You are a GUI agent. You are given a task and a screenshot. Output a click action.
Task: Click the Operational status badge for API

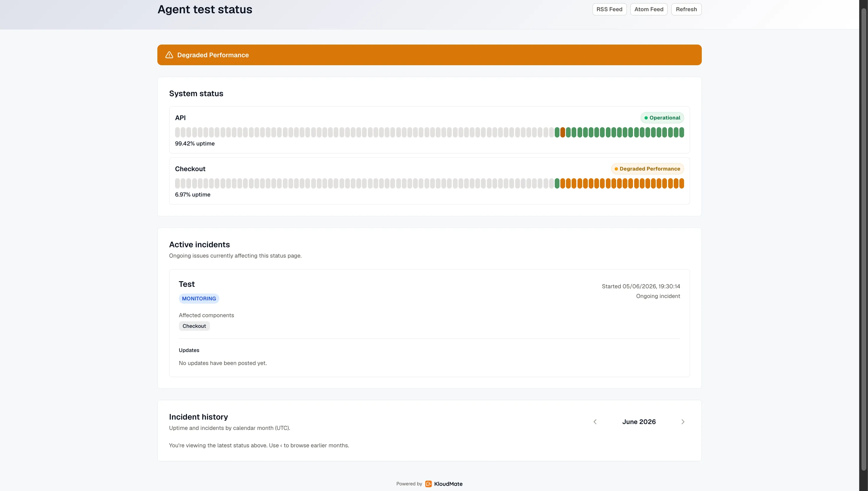(x=662, y=118)
